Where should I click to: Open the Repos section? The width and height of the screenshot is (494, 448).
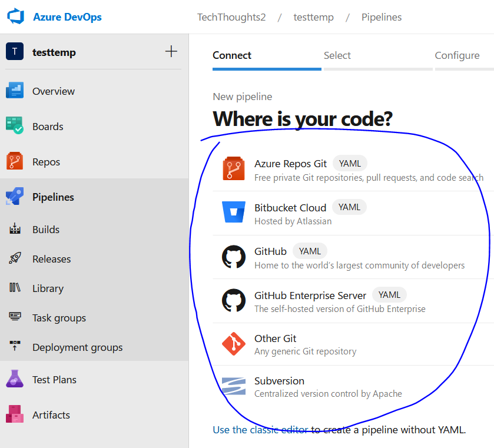tap(46, 162)
